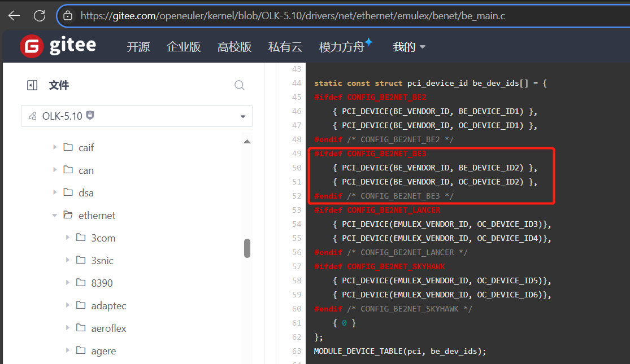Click the 3snic folder icon
The width and height of the screenshot is (630, 364).
point(81,260)
